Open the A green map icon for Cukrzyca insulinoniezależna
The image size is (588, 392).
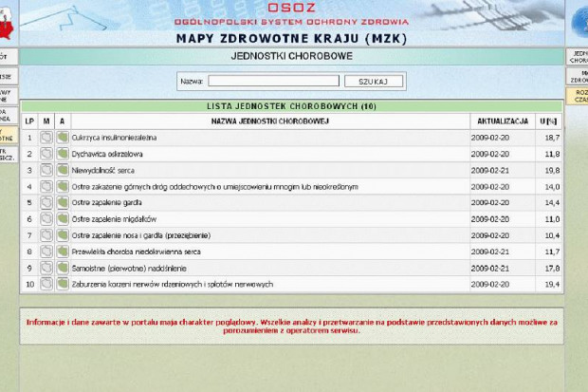pos(63,138)
